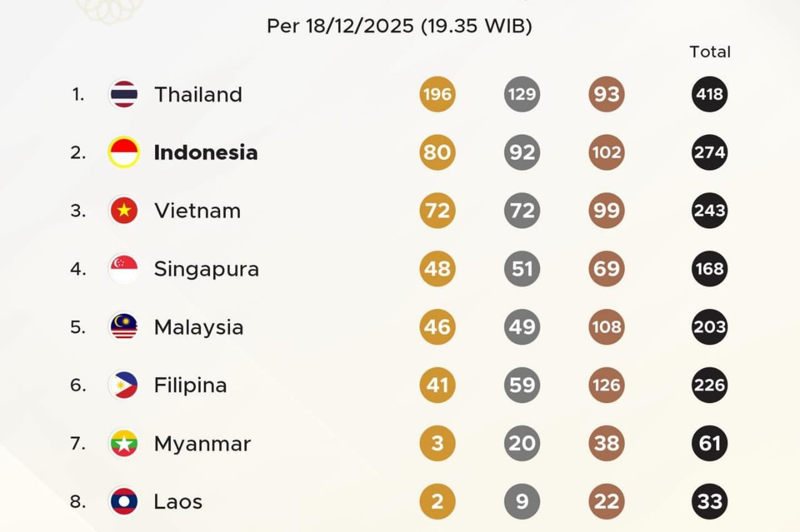Click Indonesia's silver medal count 92

point(522,153)
